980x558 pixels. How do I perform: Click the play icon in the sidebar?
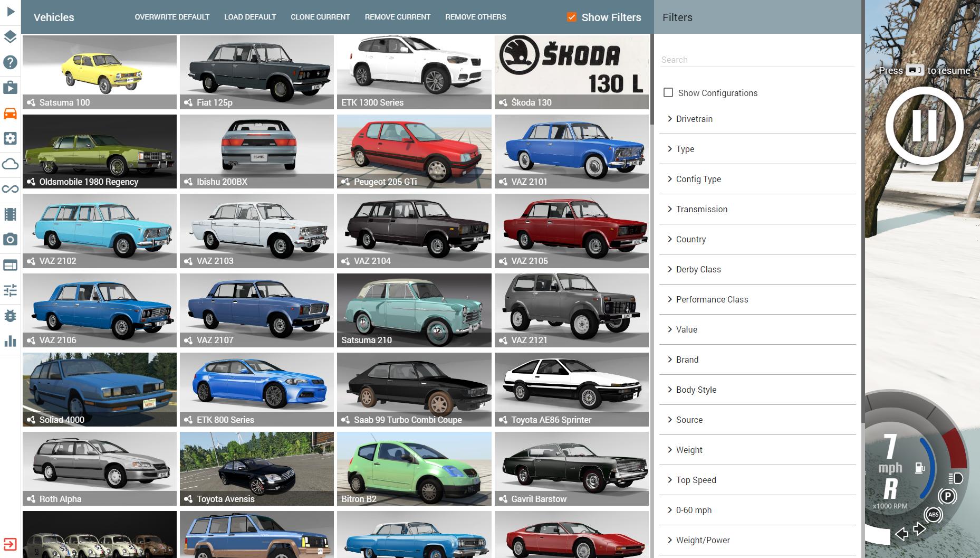(11, 11)
